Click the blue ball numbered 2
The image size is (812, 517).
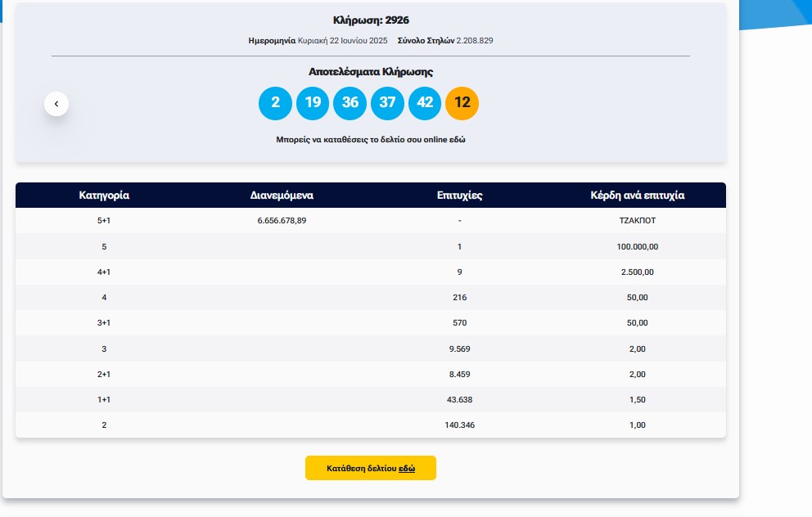tap(275, 103)
